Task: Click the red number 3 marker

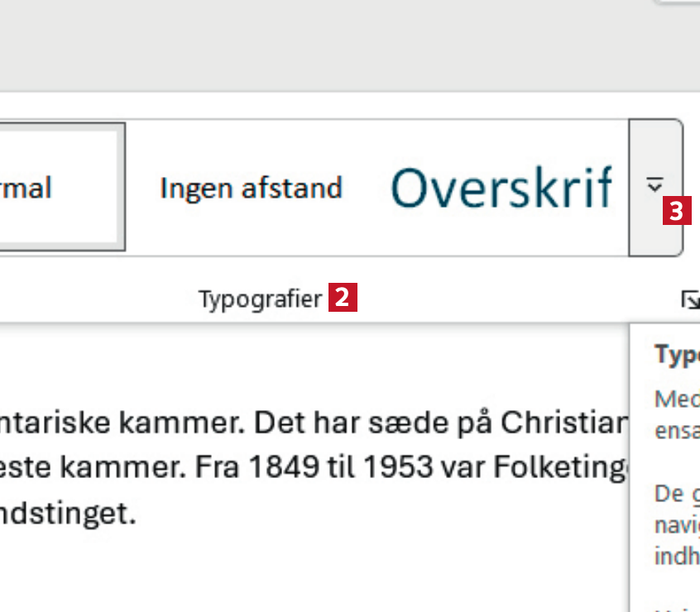Action: [677, 213]
